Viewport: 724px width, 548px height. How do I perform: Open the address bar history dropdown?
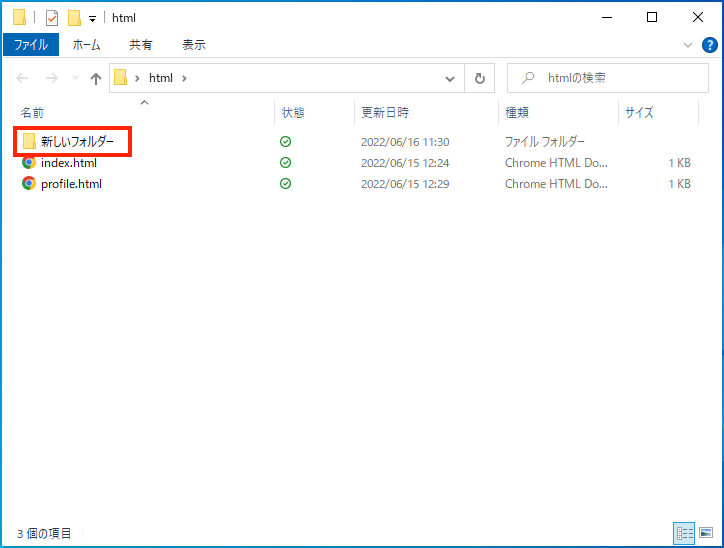[450, 78]
